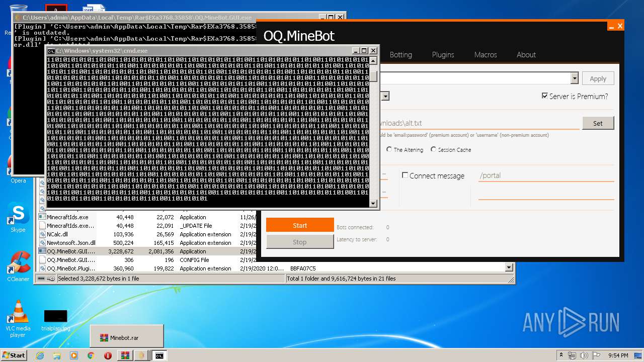Select 'CONFIG File' type cell in WinRAR
Viewport: 644px width, 362px height.
[x=194, y=260]
